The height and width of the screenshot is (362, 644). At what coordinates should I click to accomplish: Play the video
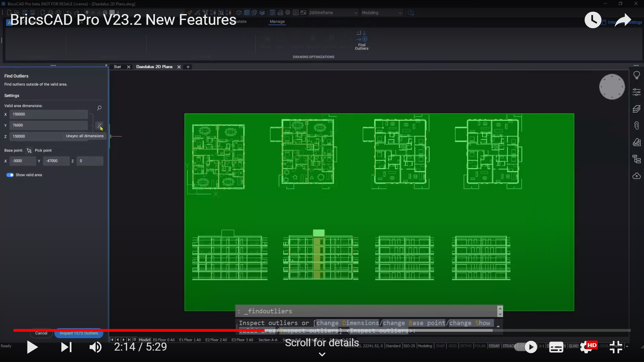[32, 347]
